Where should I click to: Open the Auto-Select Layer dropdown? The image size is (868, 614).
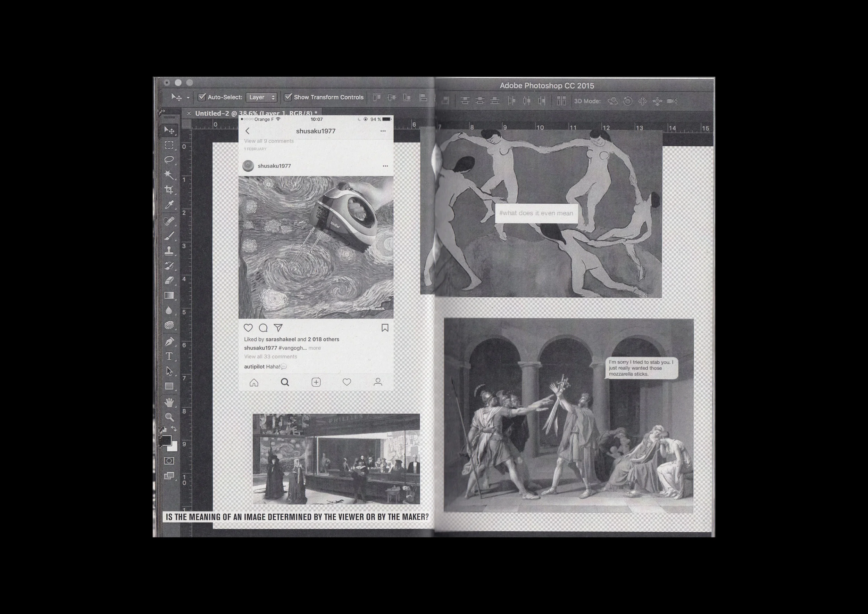261,97
